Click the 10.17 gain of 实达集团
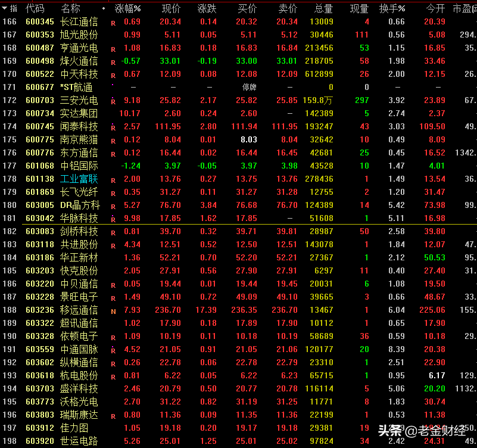 coord(130,113)
